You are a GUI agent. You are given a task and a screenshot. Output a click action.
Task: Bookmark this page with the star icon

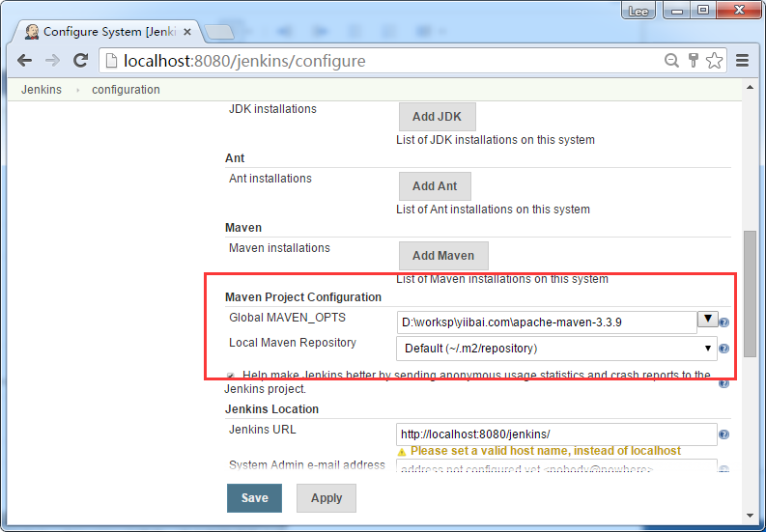click(x=715, y=61)
